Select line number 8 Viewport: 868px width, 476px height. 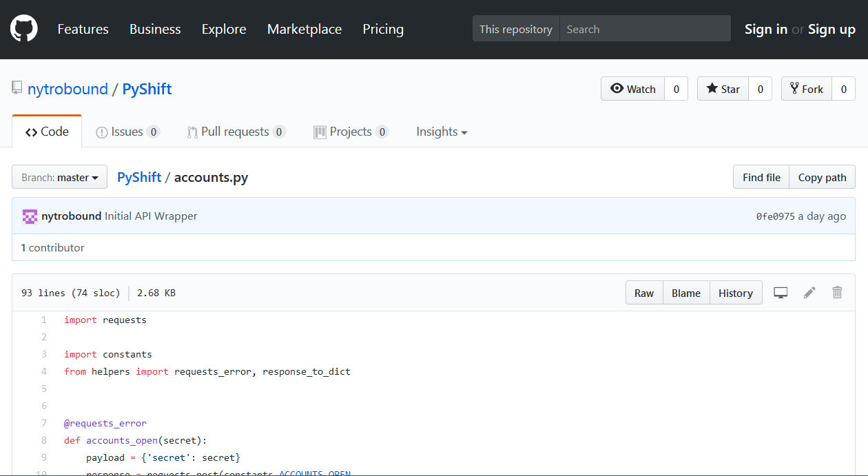pos(44,440)
